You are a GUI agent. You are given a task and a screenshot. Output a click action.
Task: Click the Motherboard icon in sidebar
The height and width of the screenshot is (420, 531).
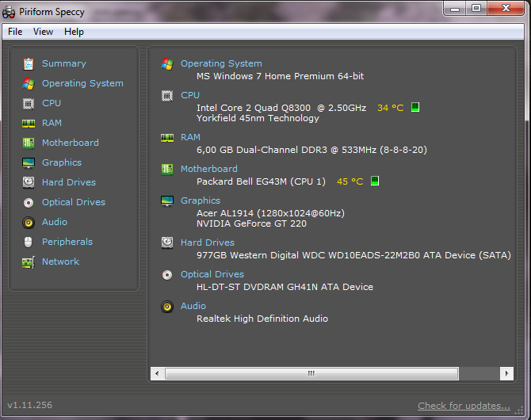(29, 143)
